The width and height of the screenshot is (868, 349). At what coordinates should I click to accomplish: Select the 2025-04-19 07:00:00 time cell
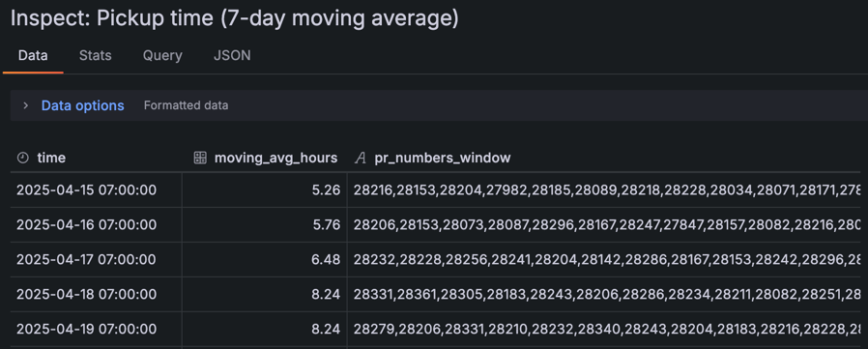(96, 329)
